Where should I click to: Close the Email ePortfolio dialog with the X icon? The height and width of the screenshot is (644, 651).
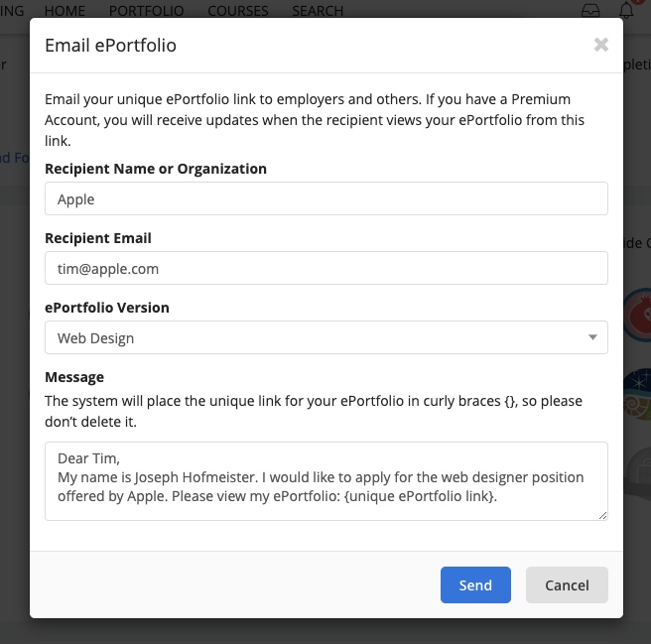tap(600, 45)
